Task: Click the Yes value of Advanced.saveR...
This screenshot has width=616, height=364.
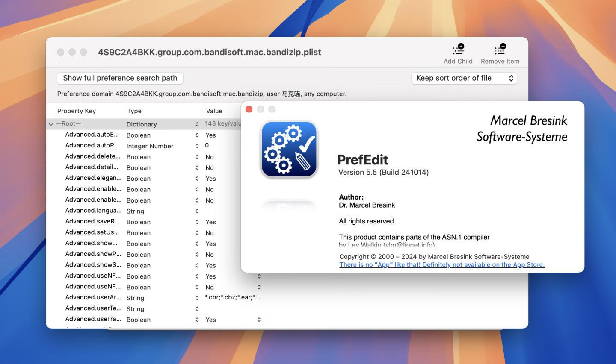Action: tap(210, 222)
